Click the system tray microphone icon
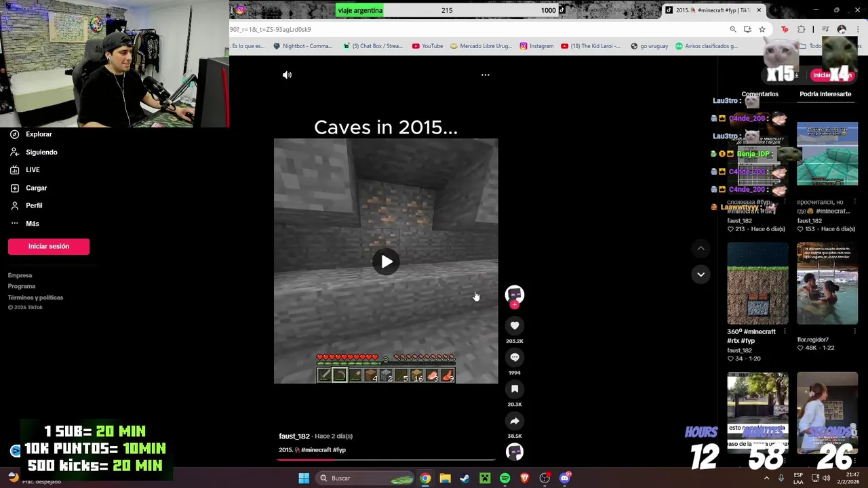The width and height of the screenshot is (868, 488). (781, 478)
